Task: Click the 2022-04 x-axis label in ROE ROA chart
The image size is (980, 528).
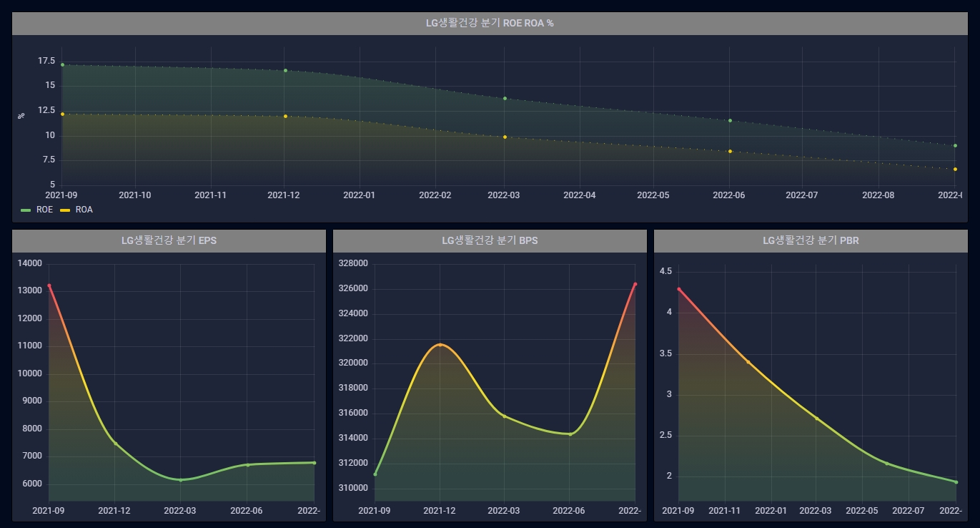Action: [579, 195]
